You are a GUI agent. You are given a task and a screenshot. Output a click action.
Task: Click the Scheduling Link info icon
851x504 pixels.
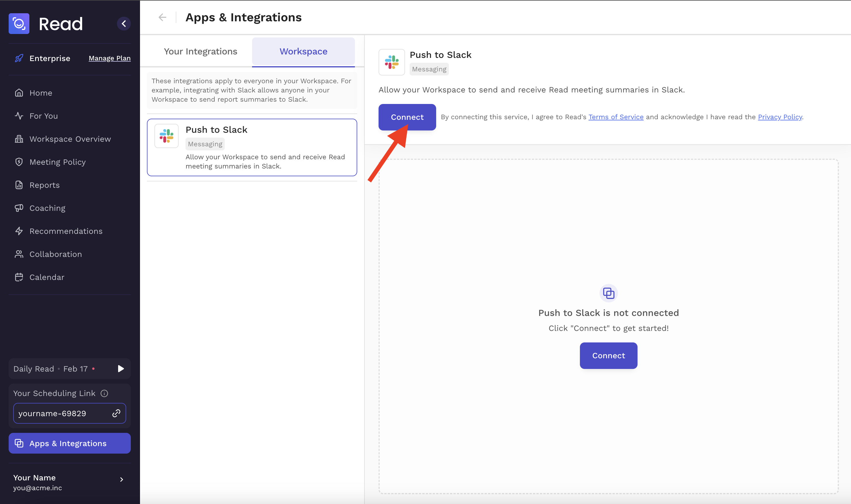(x=104, y=393)
